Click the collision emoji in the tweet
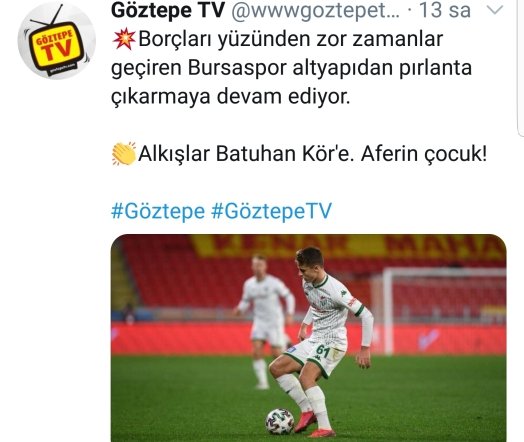Screen dimensions: 524x442 click(x=124, y=39)
